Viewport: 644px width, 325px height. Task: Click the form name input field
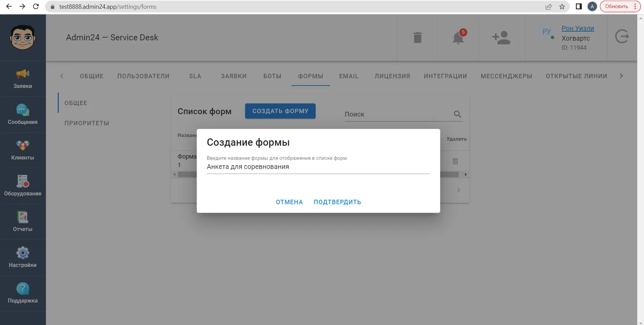(318, 167)
